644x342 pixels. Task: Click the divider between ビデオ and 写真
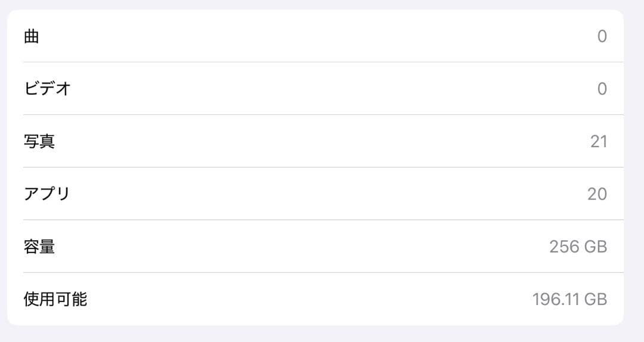click(322, 114)
